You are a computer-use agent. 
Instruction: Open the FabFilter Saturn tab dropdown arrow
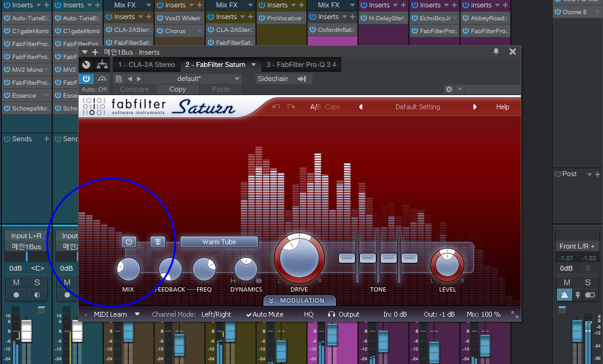[254, 64]
